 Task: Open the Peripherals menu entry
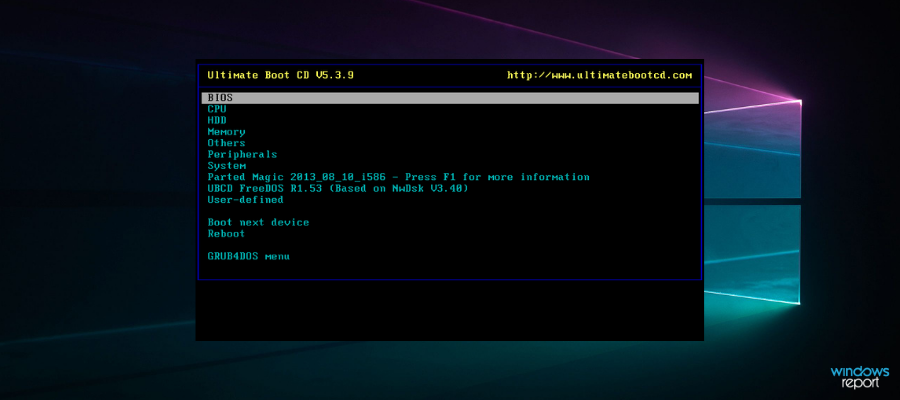coord(242,154)
